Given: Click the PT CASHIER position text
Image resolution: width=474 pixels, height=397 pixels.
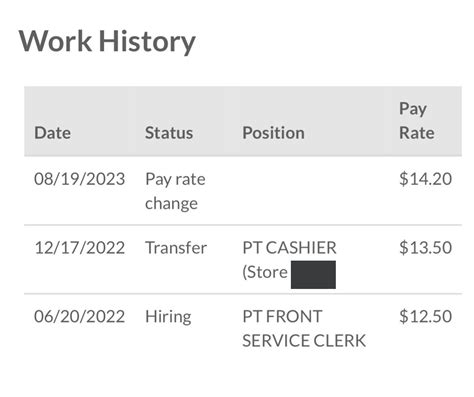Looking at the screenshot, I should coord(289,248).
